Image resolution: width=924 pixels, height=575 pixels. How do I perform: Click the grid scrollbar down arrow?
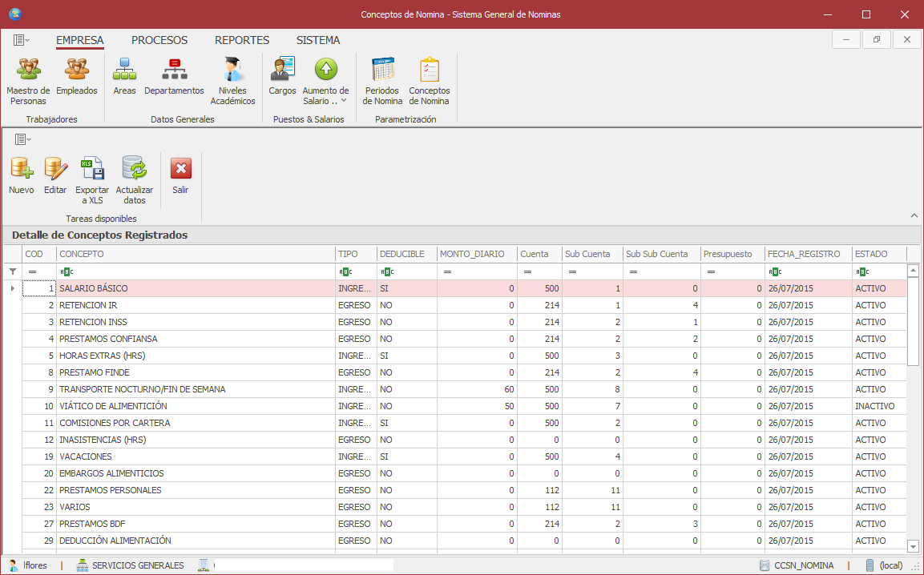[x=913, y=546]
